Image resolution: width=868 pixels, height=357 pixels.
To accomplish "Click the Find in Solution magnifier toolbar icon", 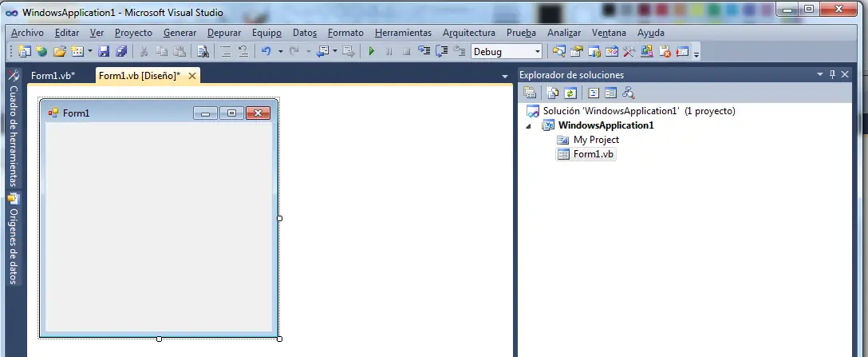I will coord(559,52).
